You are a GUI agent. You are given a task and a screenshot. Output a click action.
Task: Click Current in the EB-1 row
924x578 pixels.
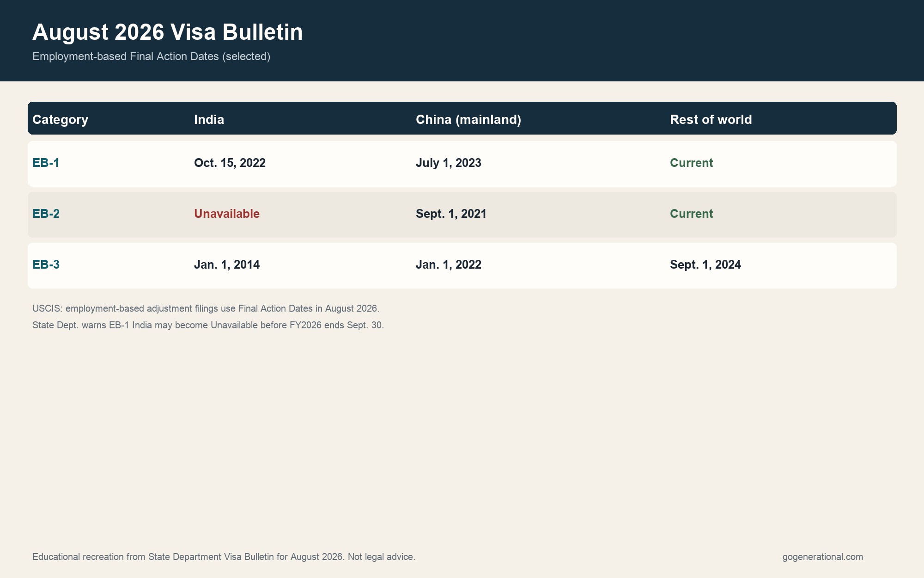(x=691, y=163)
